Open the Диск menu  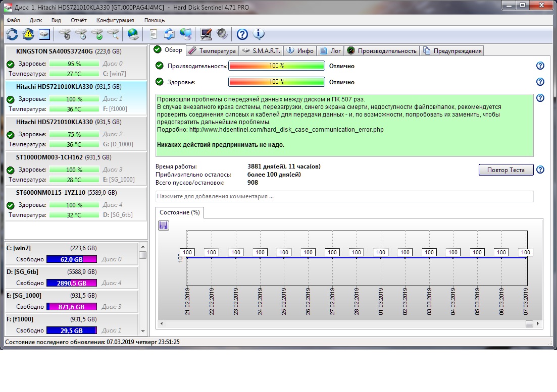(x=36, y=20)
